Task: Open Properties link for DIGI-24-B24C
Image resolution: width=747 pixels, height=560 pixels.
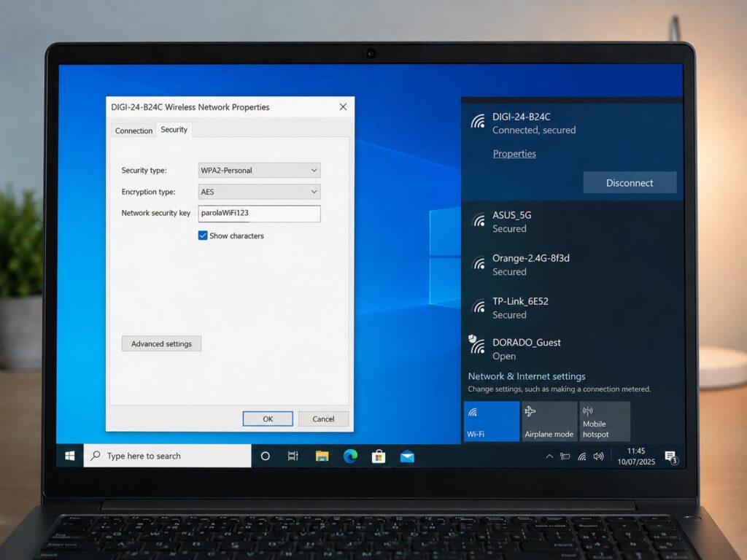Action: point(514,153)
